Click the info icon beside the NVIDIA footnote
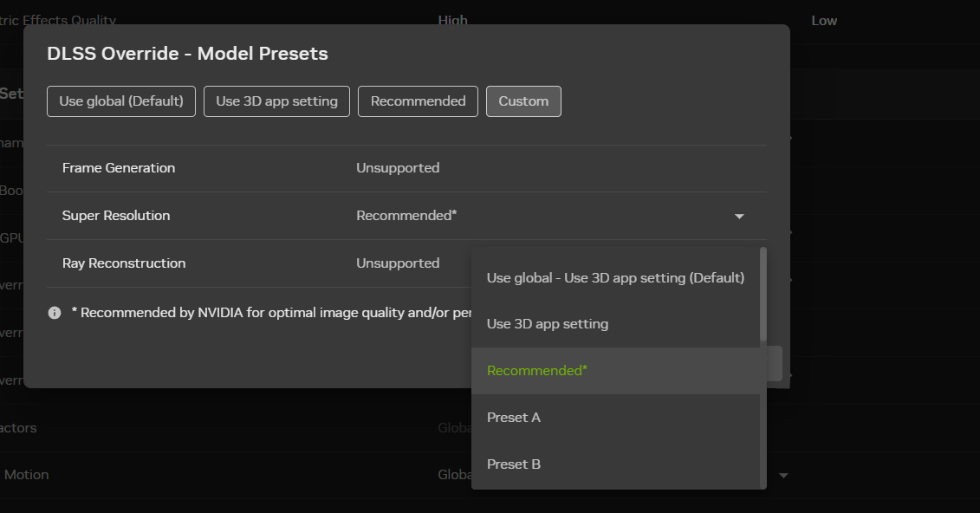This screenshot has height=513, width=980. click(x=55, y=313)
